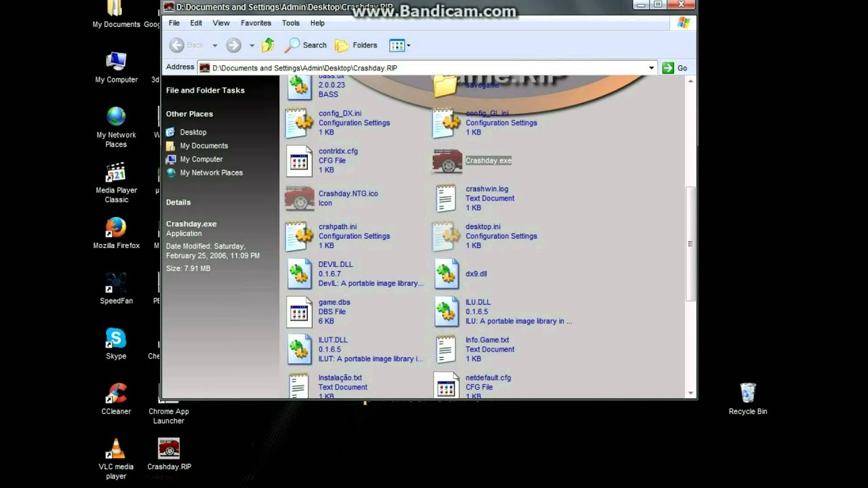Select the game.dbs file icon
The image size is (868, 488).
[x=300, y=312]
